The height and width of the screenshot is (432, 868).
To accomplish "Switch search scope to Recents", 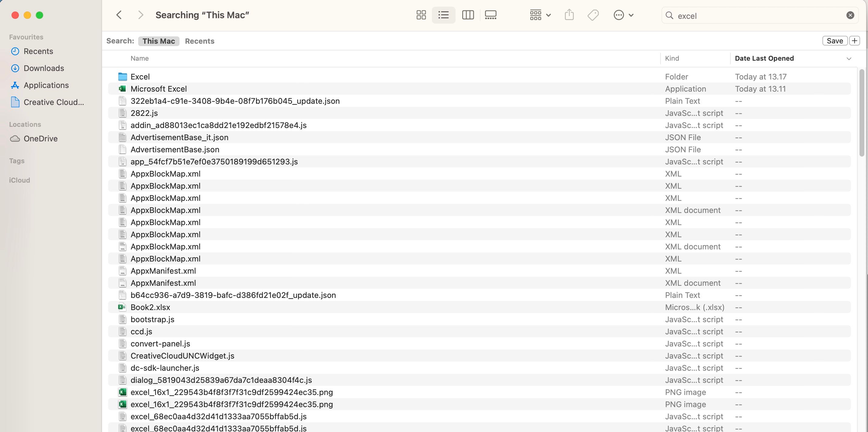I will click(x=200, y=41).
